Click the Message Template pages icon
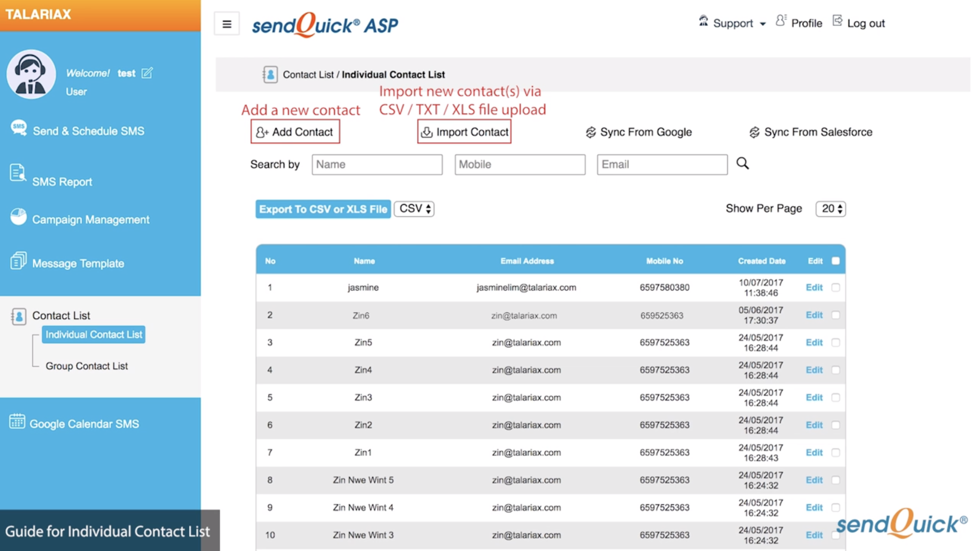 (18, 260)
